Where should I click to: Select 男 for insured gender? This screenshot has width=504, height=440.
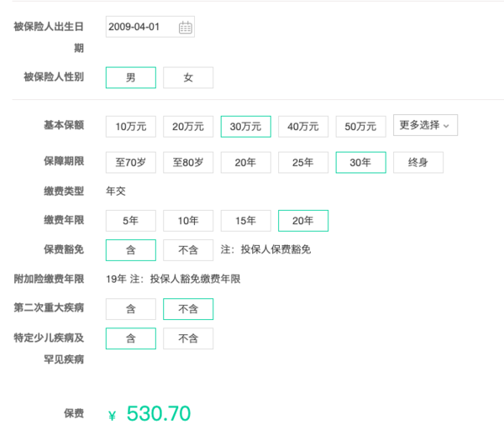(x=131, y=77)
